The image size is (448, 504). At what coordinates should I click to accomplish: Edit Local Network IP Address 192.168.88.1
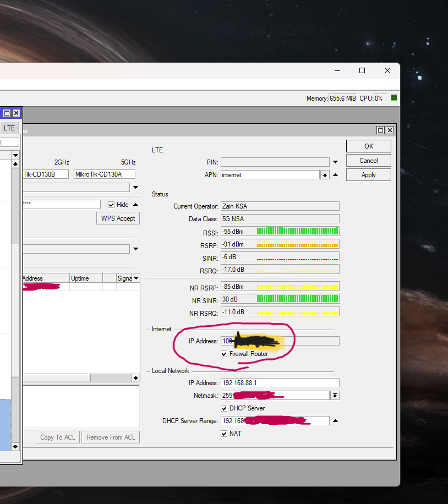point(280,383)
